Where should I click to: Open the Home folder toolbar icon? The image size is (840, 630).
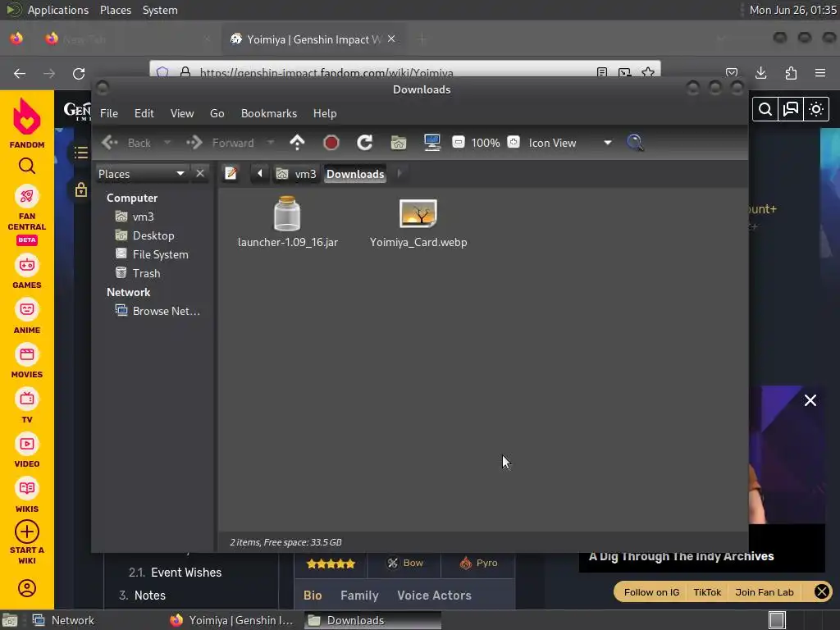pyautogui.click(x=399, y=143)
